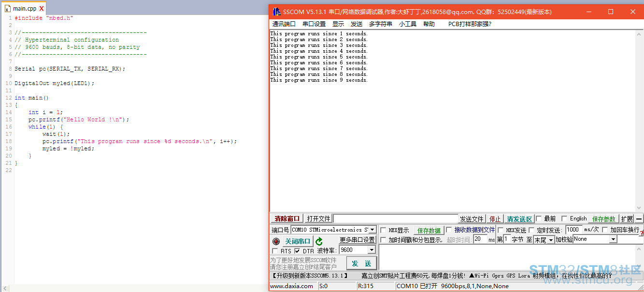Open the 加校验 None checksum dropdown
Viewport: 644px width, 292px height.
pyautogui.click(x=613, y=239)
